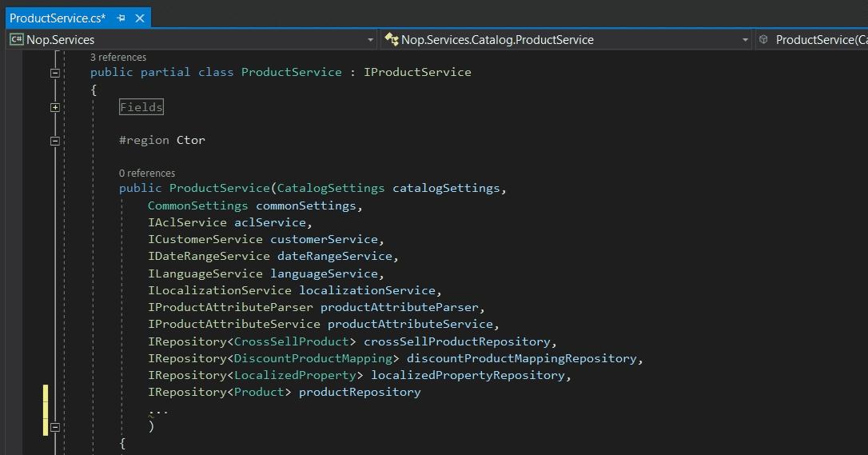Viewport: 868px width, 455px height.
Task: Close the ProductService.cs tab
Action: pos(140,18)
